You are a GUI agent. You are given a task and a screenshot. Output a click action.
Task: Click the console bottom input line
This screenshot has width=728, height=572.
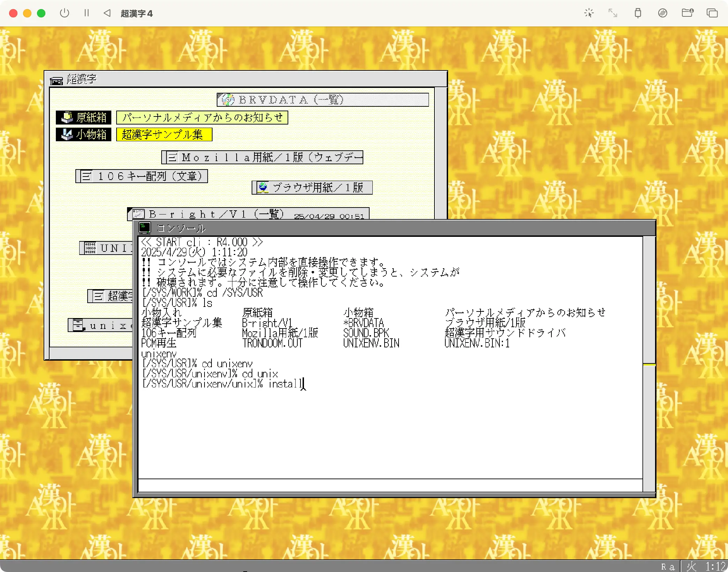(390, 485)
